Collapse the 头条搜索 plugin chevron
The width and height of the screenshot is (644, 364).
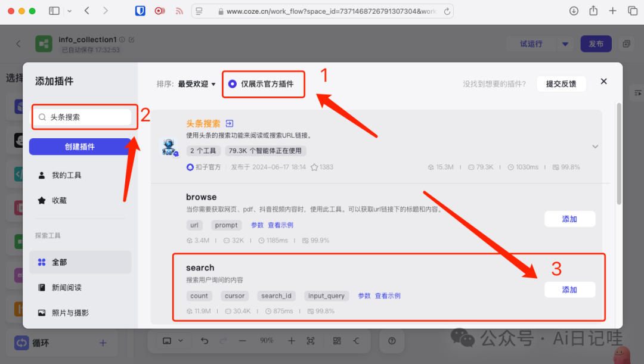[595, 147]
